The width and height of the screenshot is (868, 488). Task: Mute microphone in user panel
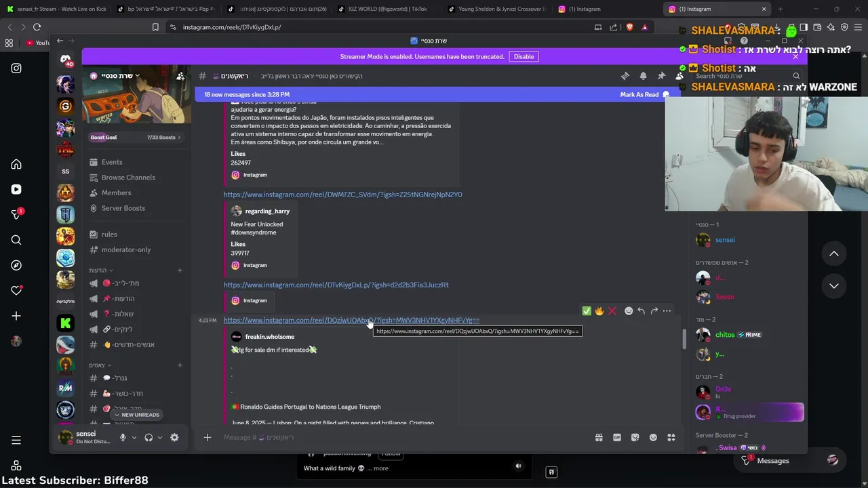click(x=123, y=438)
